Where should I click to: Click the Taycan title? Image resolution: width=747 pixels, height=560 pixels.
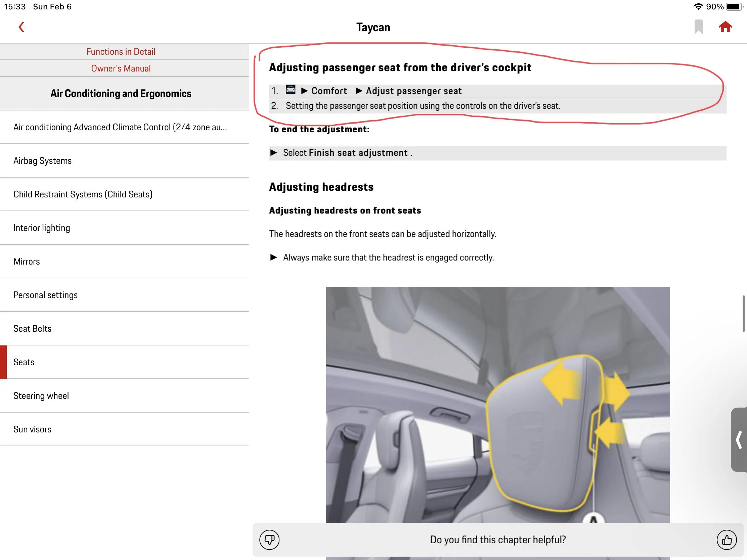click(373, 27)
